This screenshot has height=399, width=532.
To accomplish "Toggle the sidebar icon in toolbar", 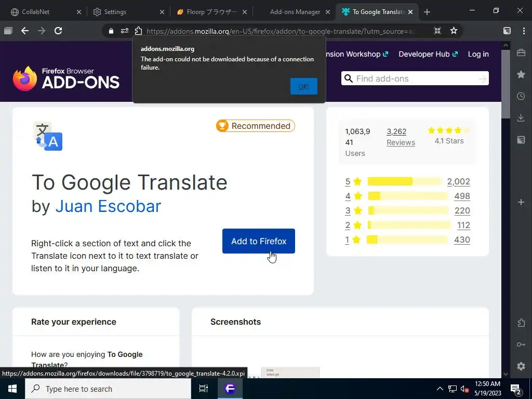I will coord(507,31).
